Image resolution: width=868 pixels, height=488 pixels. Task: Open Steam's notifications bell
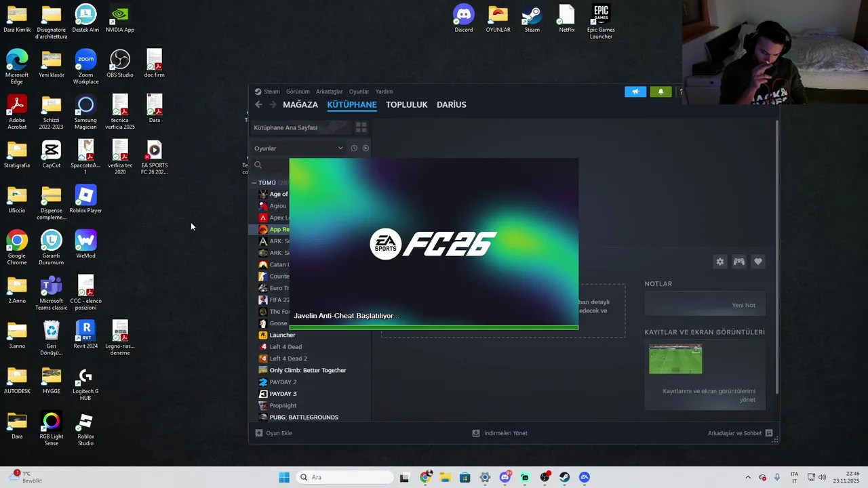(660, 91)
